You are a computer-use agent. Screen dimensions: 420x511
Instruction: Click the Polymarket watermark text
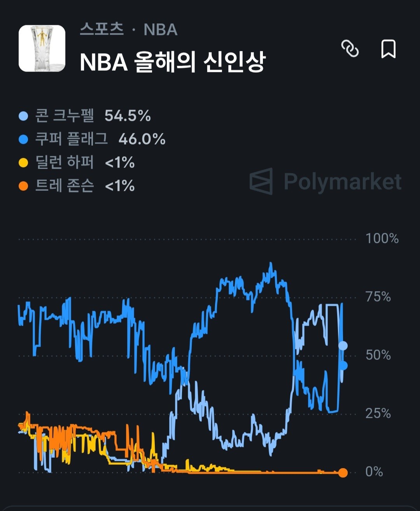pyautogui.click(x=342, y=181)
